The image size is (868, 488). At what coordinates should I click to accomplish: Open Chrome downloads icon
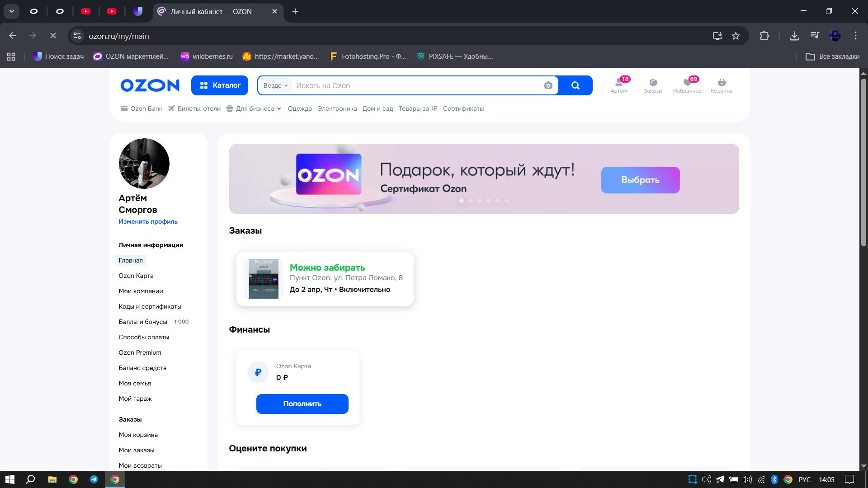(x=794, y=36)
